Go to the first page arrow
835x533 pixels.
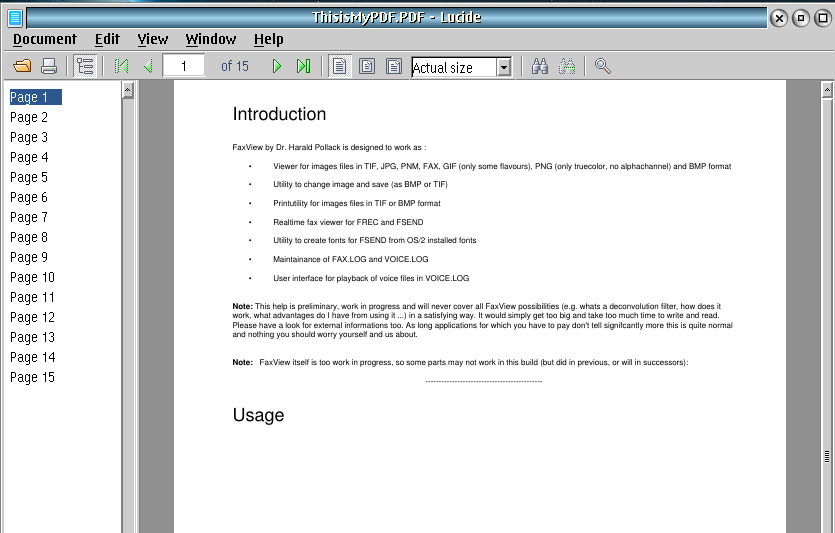[121, 67]
